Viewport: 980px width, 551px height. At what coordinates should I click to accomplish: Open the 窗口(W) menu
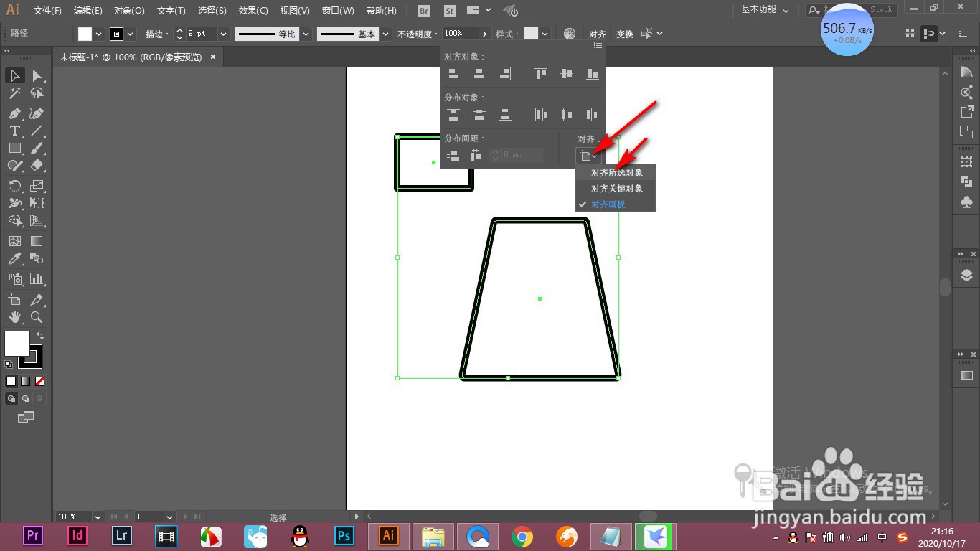pos(338,11)
